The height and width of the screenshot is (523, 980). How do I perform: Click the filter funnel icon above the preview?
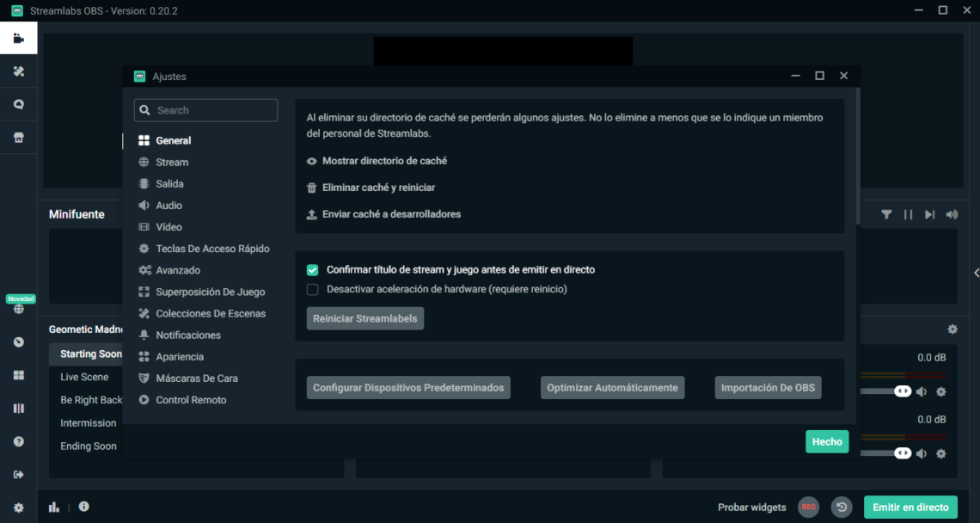(886, 214)
